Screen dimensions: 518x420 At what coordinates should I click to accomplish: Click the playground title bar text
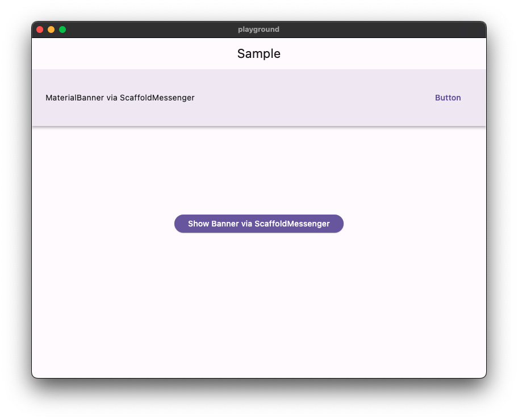coord(258,30)
